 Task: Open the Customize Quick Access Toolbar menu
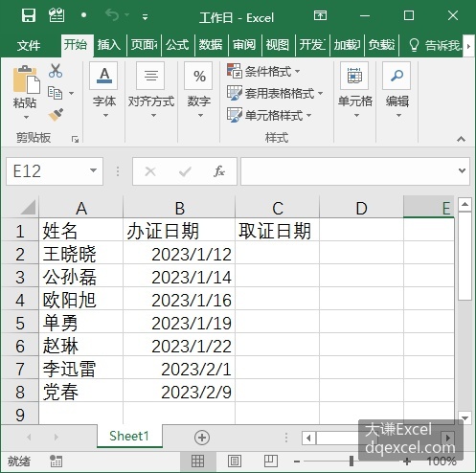[145, 17]
